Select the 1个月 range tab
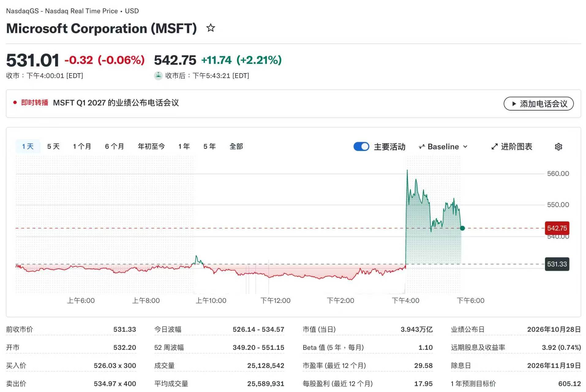This screenshot has width=586, height=392. (82, 146)
